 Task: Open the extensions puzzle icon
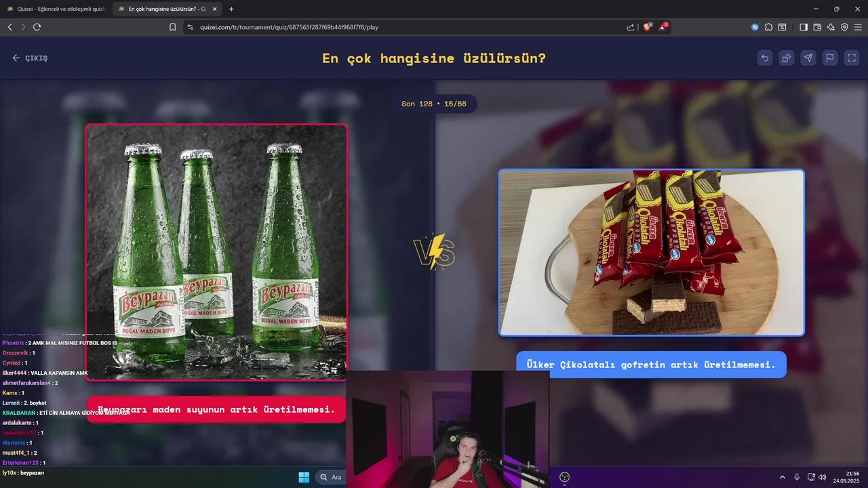768,27
